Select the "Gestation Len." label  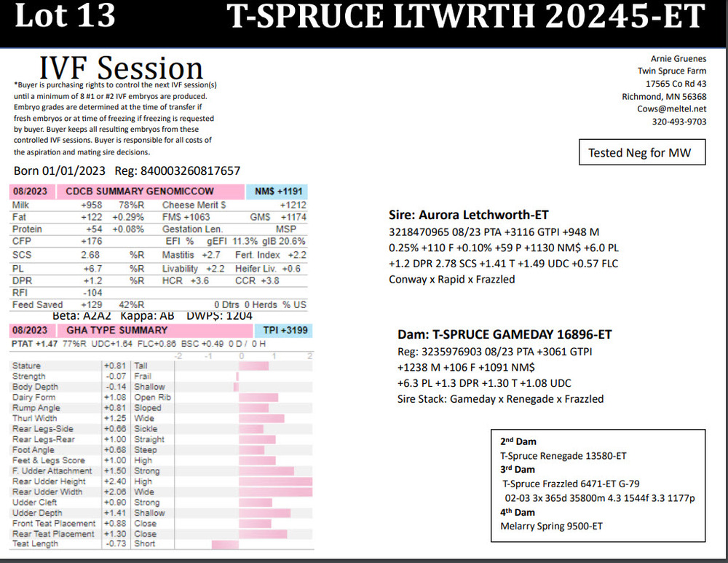pos(193,229)
